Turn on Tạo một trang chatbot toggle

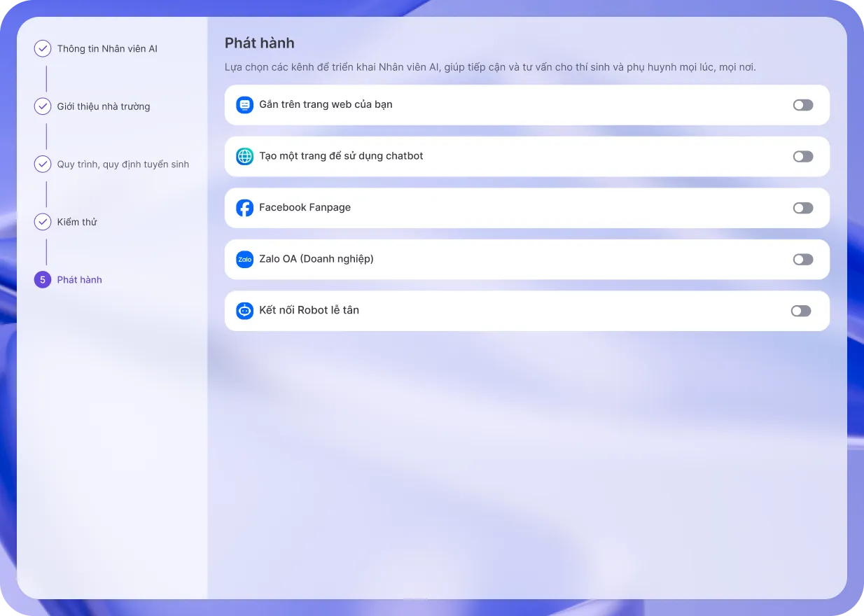click(802, 156)
